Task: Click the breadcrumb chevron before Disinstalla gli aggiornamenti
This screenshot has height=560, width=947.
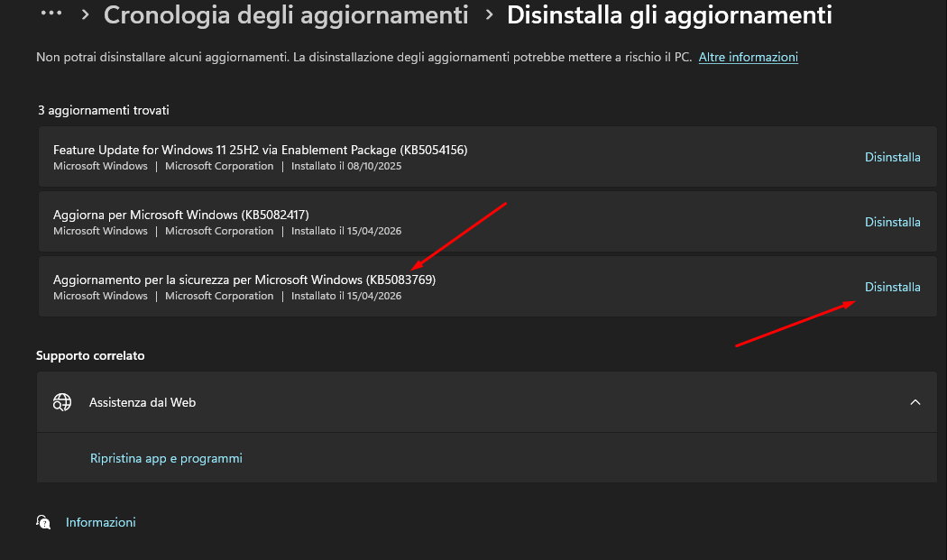Action: 489,15
